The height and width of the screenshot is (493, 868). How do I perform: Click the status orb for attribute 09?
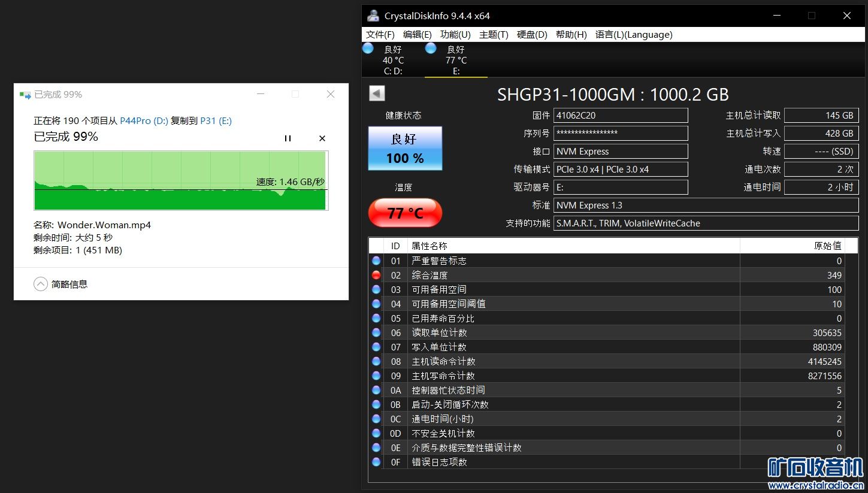tap(376, 376)
